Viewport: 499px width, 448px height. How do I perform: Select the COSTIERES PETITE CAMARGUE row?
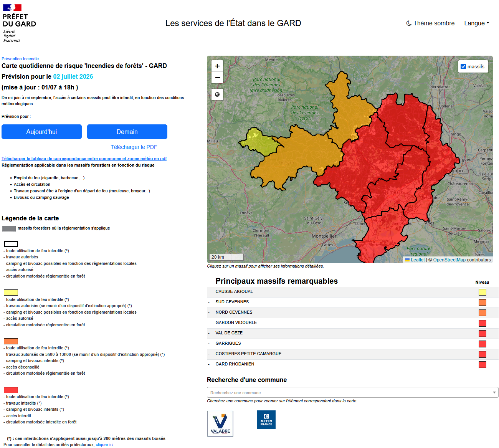click(352, 354)
